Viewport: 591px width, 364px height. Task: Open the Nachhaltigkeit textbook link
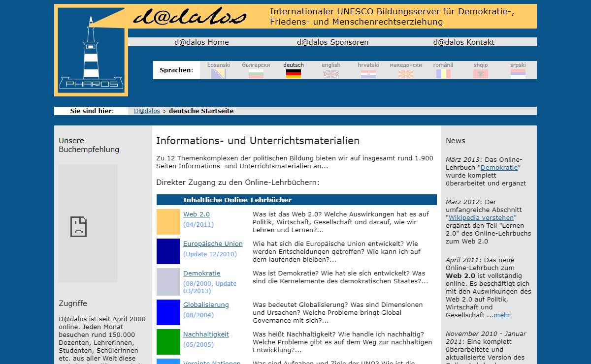pyautogui.click(x=206, y=334)
